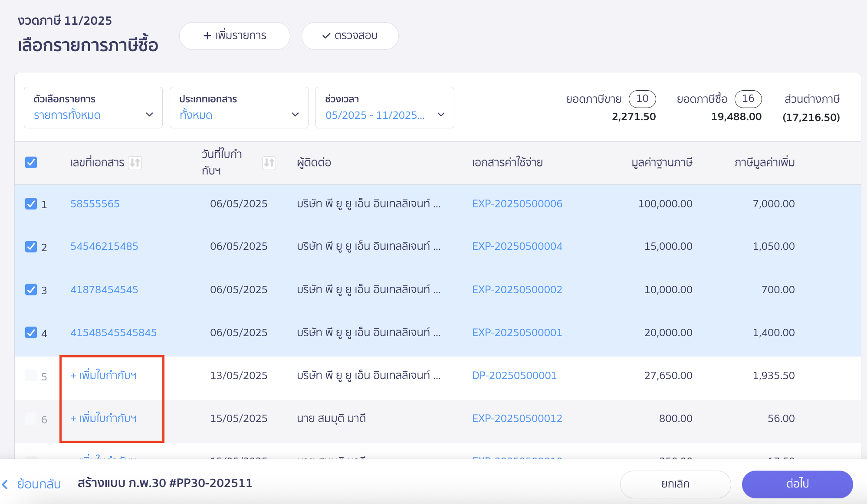Click ยอดภาษีซื้อ count badge 16

(x=748, y=99)
